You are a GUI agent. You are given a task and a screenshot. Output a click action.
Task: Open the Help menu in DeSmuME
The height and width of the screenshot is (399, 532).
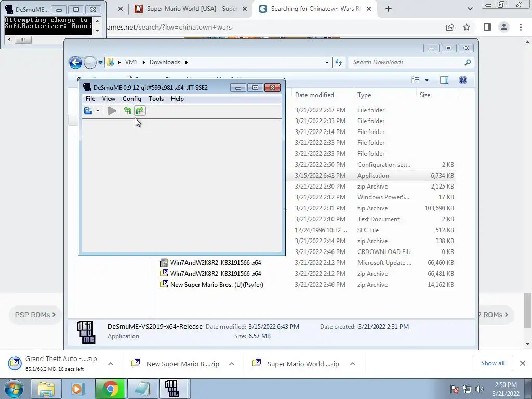[177, 99]
